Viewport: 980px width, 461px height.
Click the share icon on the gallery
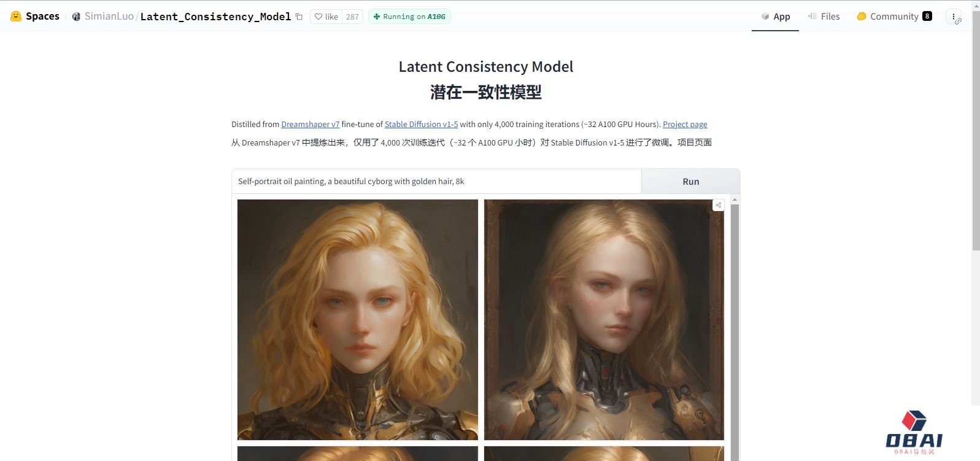point(718,205)
